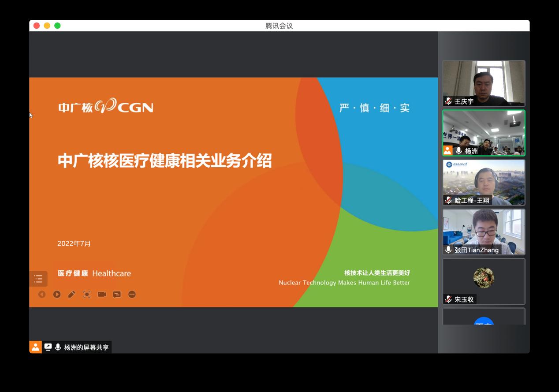This screenshot has width=559, height=392.
Task: Select 哈工程-王翔's video tile
Action: pos(484,182)
